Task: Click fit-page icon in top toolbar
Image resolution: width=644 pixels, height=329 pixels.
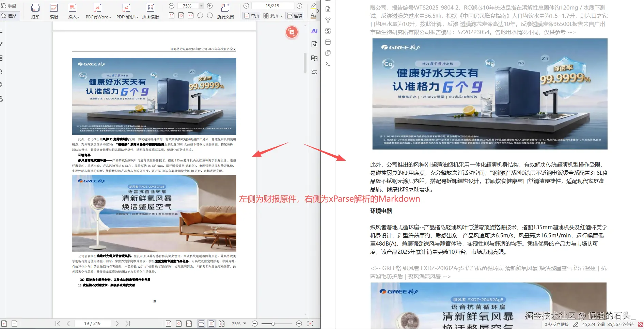Action: coord(181,16)
